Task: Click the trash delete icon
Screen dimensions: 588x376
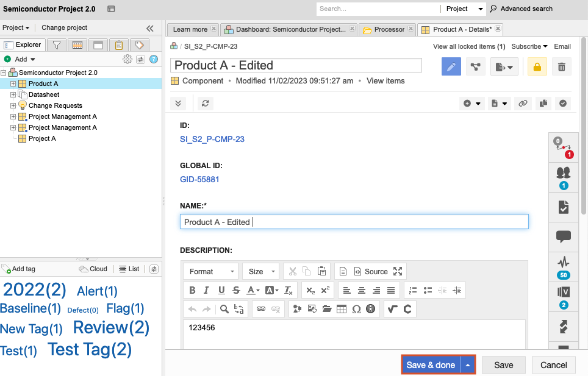Action: 562,67
